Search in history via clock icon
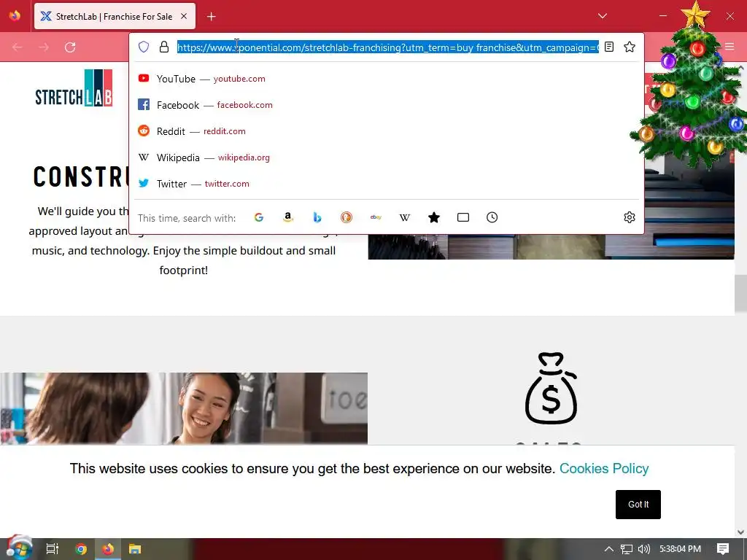The width and height of the screenshot is (747, 560). (492, 217)
